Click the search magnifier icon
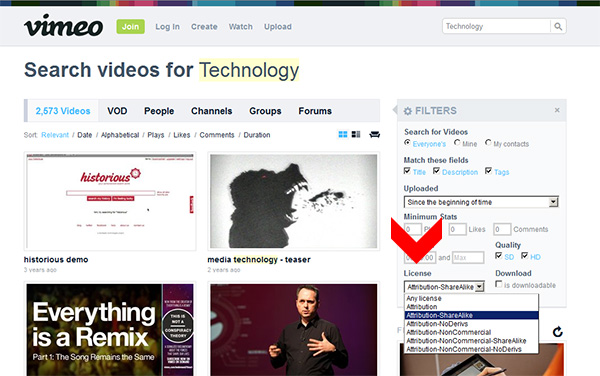 558,26
